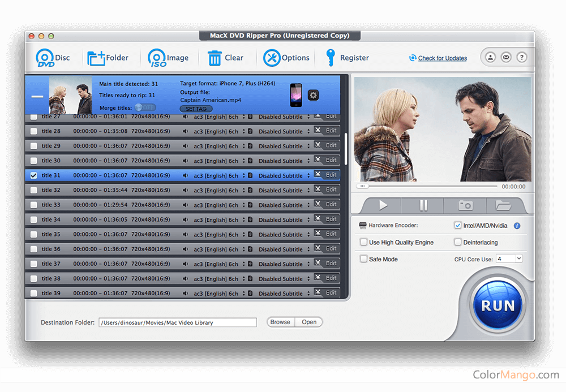Image resolution: width=566 pixels, height=392 pixels.
Task: Open the snapshot folder icon
Action: (503, 205)
